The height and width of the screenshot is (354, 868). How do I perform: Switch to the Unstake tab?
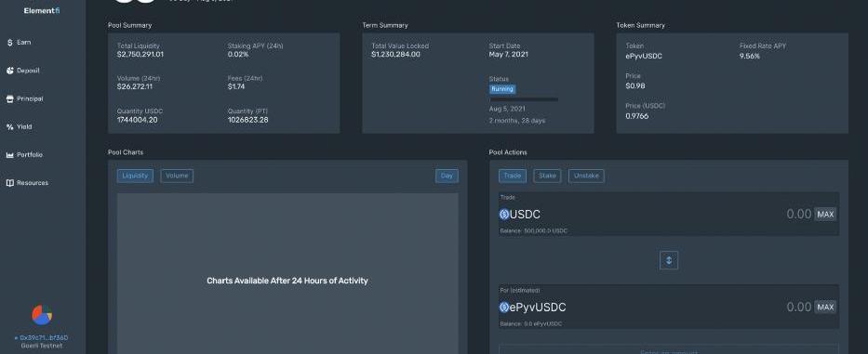(586, 176)
